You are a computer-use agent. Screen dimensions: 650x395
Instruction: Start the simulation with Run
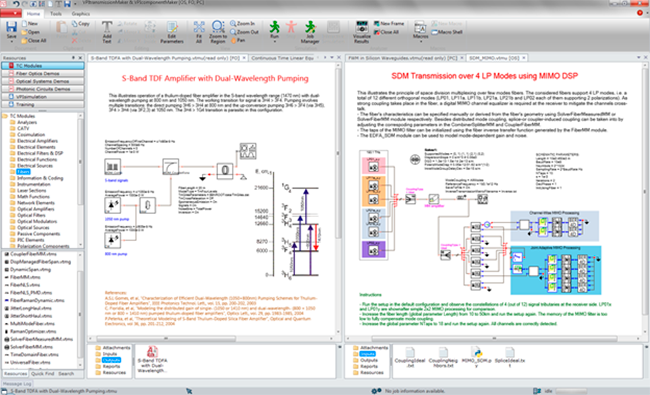pyautogui.click(x=274, y=29)
